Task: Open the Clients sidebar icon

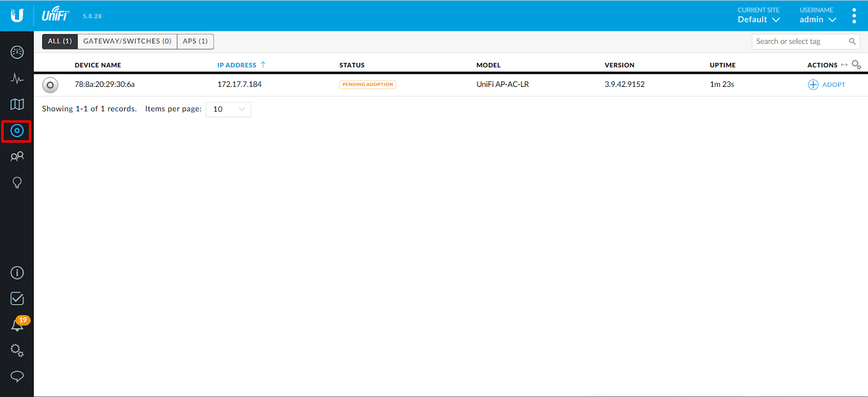Action: (17, 156)
